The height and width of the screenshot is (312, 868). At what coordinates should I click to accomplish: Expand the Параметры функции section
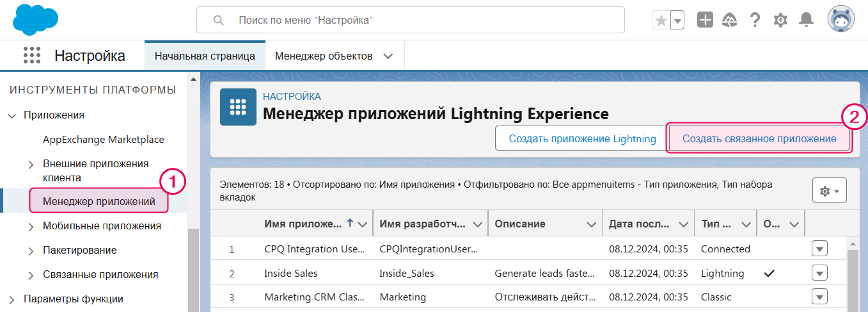[x=12, y=299]
